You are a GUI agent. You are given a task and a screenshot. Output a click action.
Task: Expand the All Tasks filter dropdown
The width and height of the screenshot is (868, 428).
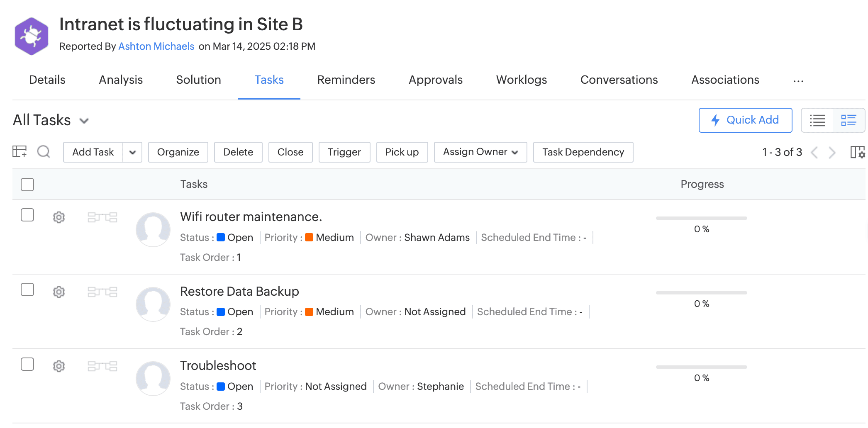click(84, 121)
